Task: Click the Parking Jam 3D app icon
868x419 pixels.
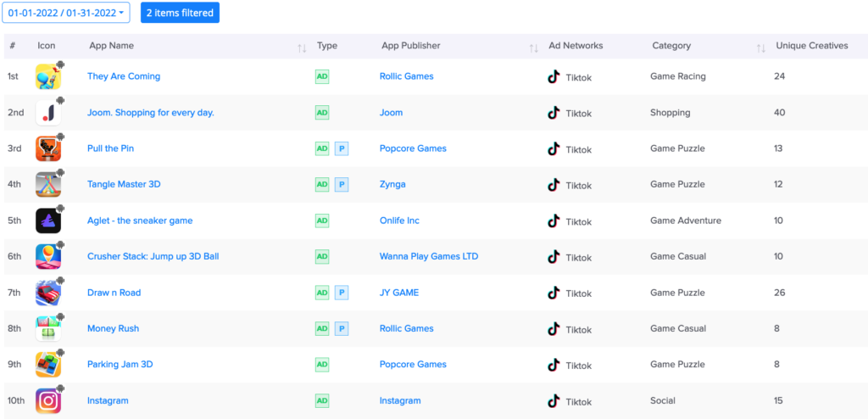Action: click(x=48, y=365)
